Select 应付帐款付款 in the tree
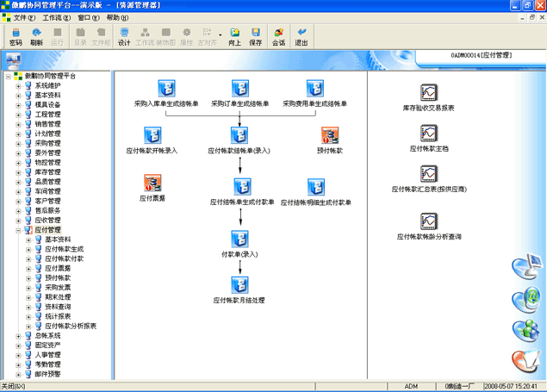This screenshot has height=392, width=547. [64, 258]
